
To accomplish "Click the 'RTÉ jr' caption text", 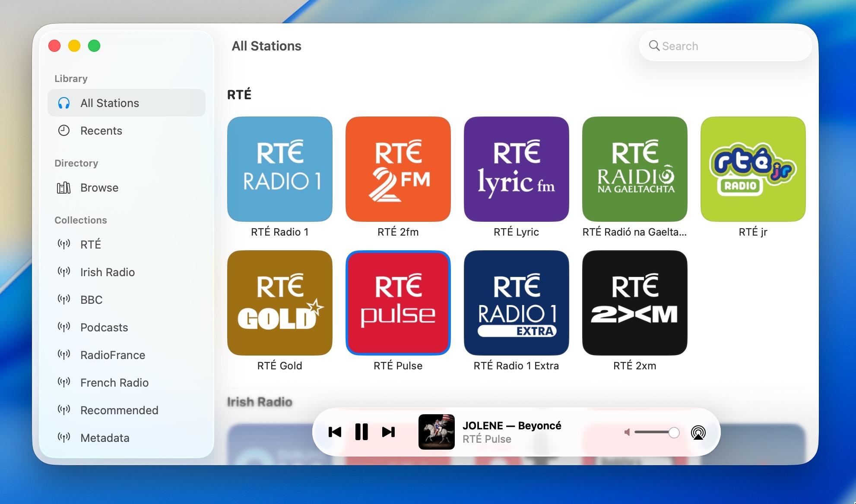I will pos(753,232).
